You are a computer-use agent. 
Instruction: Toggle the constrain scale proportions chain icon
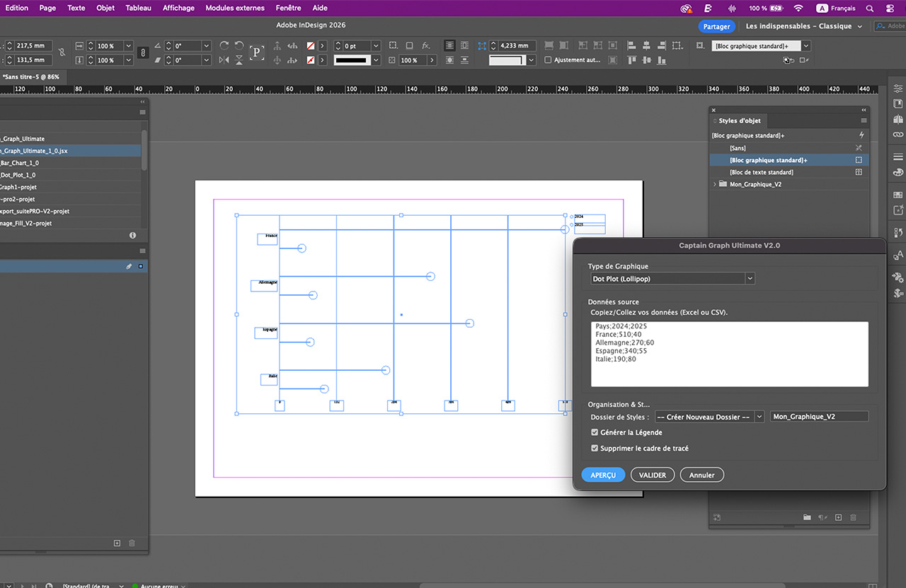click(x=142, y=53)
